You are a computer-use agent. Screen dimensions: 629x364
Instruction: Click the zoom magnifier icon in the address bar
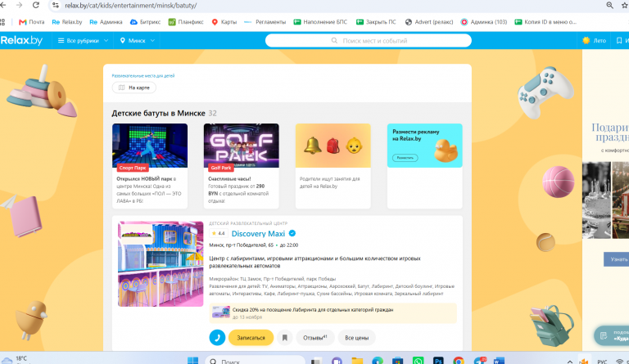[609, 5]
